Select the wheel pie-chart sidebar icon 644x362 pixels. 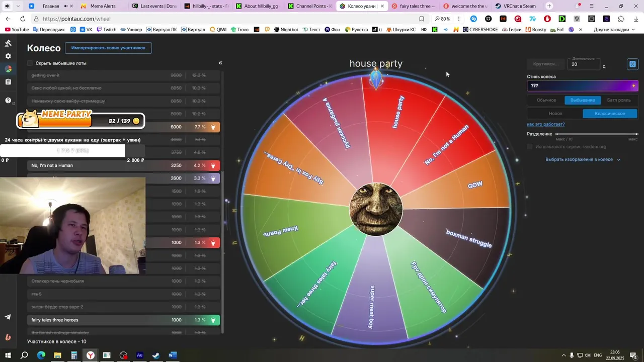pos(8,69)
